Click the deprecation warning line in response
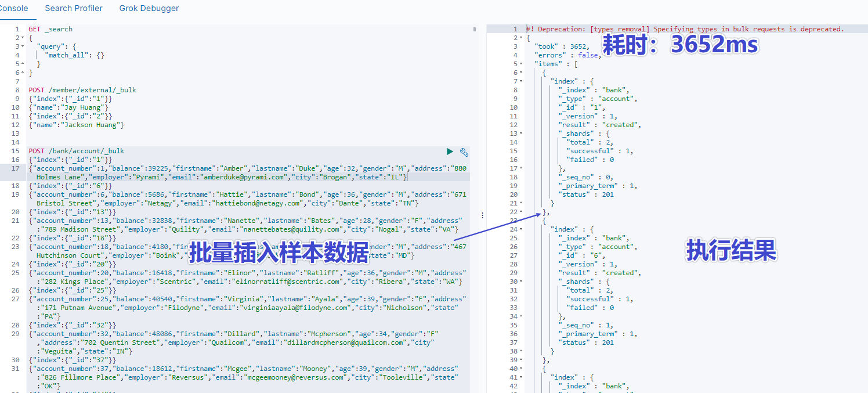The height and width of the screenshot is (393, 868). [x=685, y=29]
